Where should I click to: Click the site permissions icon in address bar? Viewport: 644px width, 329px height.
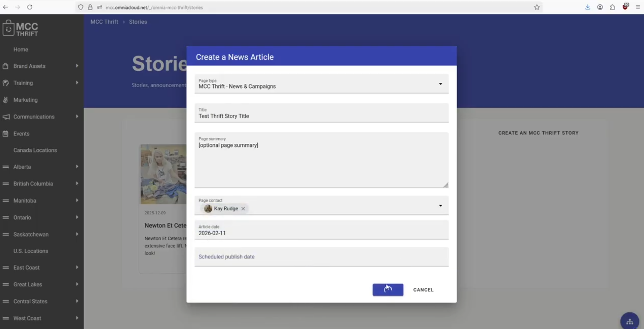point(100,7)
